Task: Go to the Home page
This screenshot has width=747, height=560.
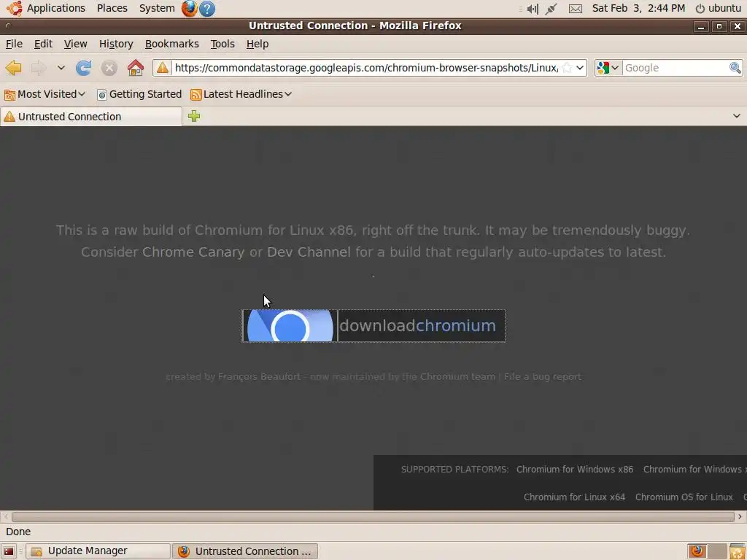Action: click(135, 68)
